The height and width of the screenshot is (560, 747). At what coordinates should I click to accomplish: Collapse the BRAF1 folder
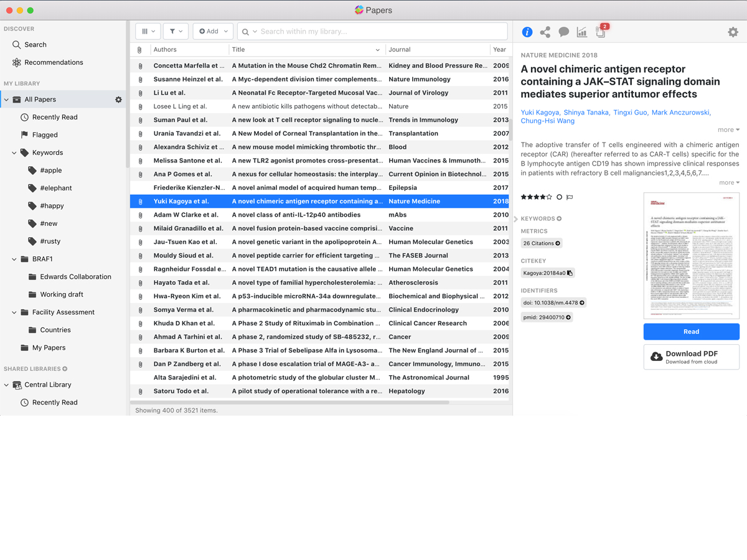[x=14, y=259]
